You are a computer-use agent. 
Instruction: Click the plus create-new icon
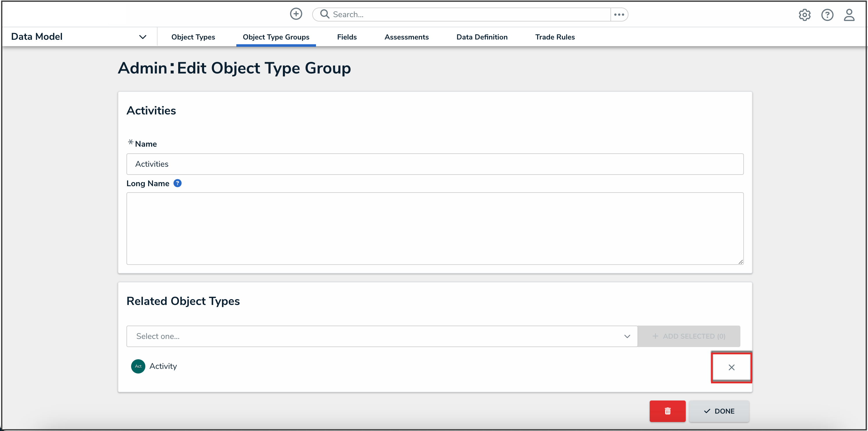pos(296,14)
